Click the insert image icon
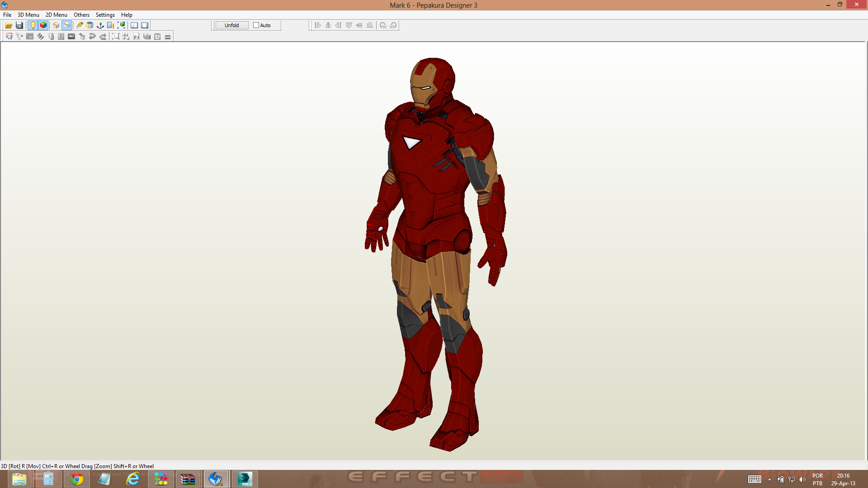This screenshot has height=488, width=868. point(71,37)
